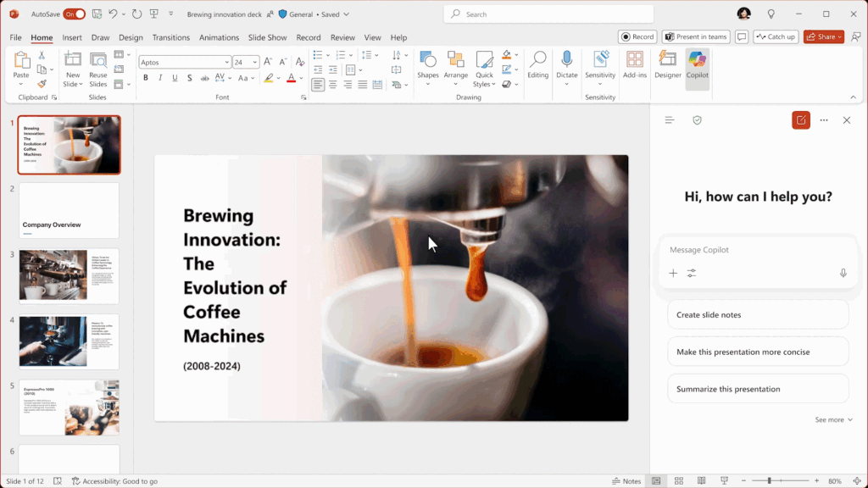The image size is (868, 488).
Task: Expand See more Copilot suggestions
Action: [834, 419]
